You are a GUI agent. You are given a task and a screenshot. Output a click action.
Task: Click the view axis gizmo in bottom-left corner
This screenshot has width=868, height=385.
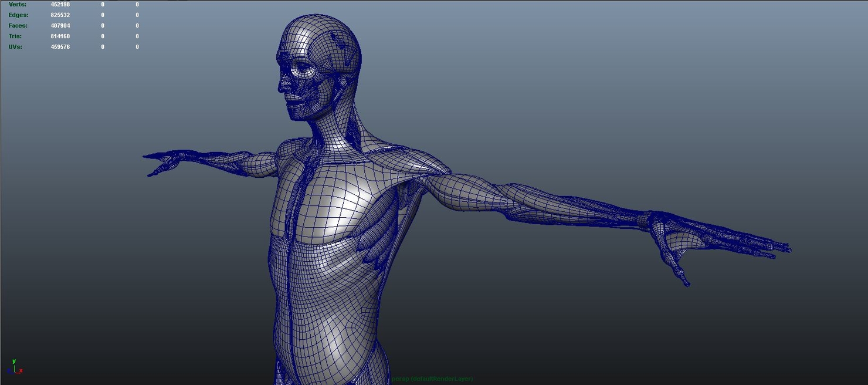15,367
